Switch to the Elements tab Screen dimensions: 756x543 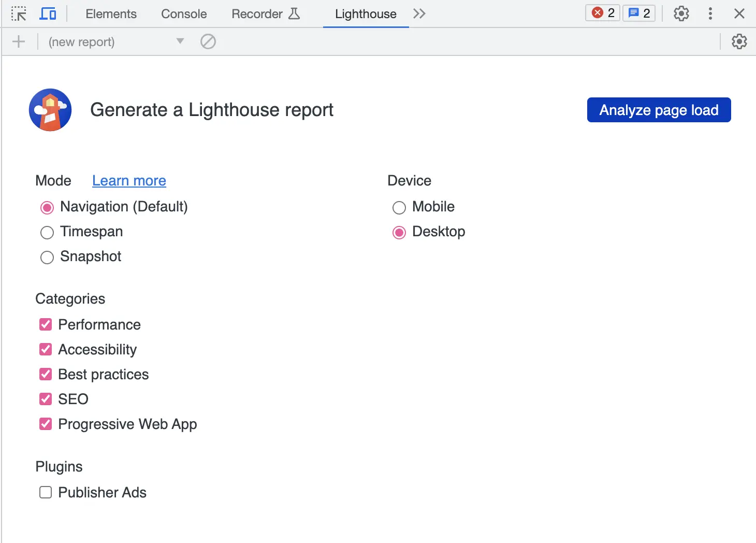pyautogui.click(x=111, y=14)
